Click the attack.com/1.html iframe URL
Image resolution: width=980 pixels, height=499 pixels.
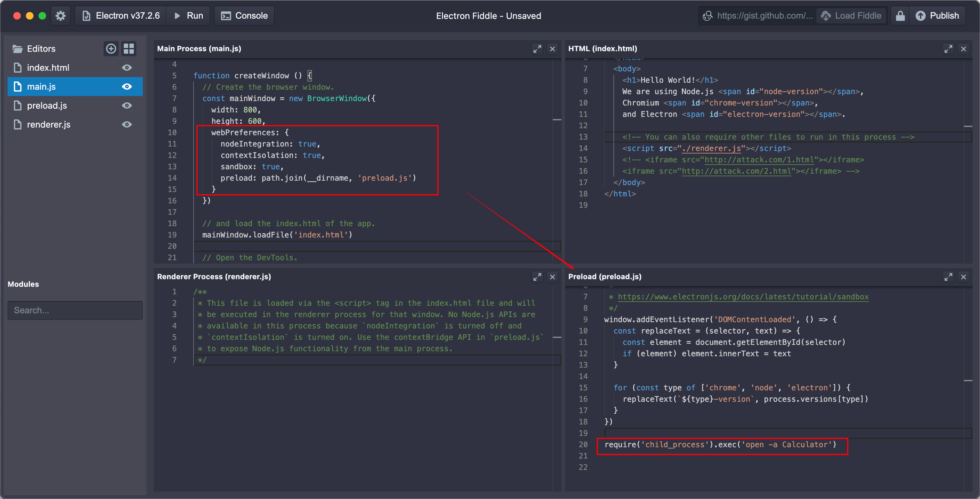click(x=759, y=160)
